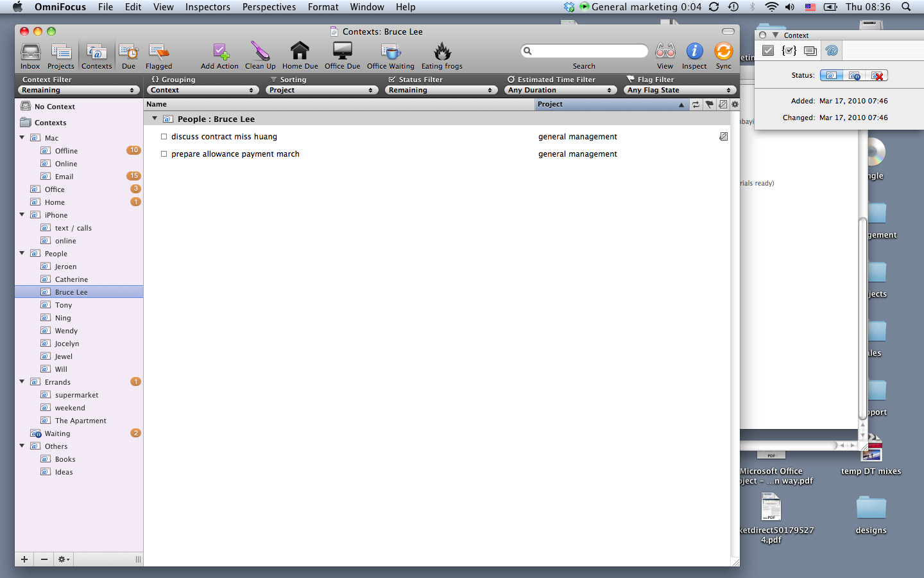Click the repeat column header icon
The image size is (924, 578).
tap(696, 104)
